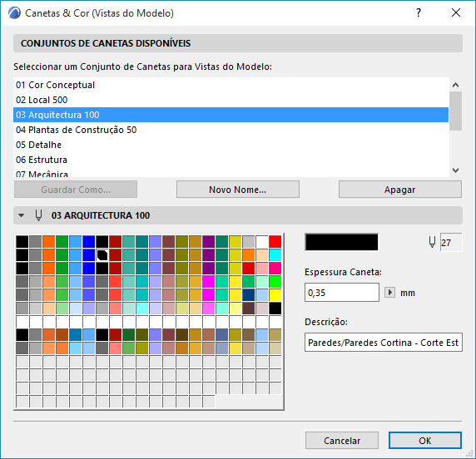The height and width of the screenshot is (459, 476).
Task: Select the first black swatch in the top row
Action: pyautogui.click(x=22, y=242)
